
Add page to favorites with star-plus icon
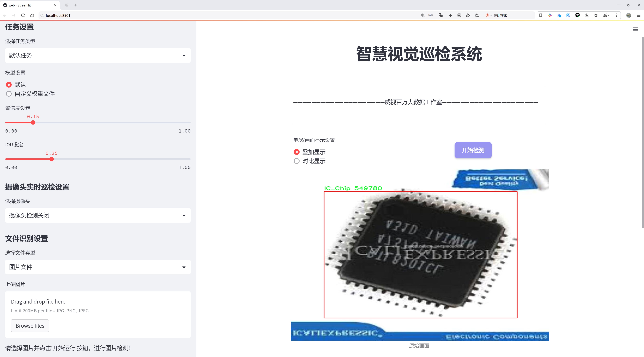pyautogui.click(x=477, y=15)
